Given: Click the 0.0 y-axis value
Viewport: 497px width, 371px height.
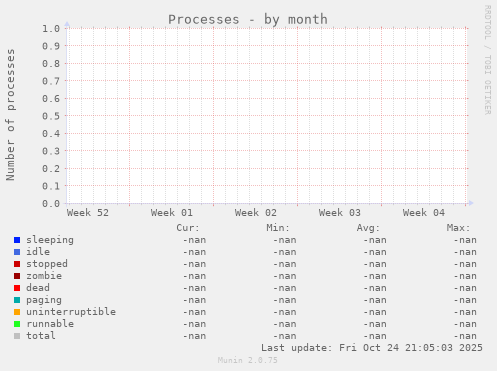Looking at the screenshot, I should pos(51,204).
